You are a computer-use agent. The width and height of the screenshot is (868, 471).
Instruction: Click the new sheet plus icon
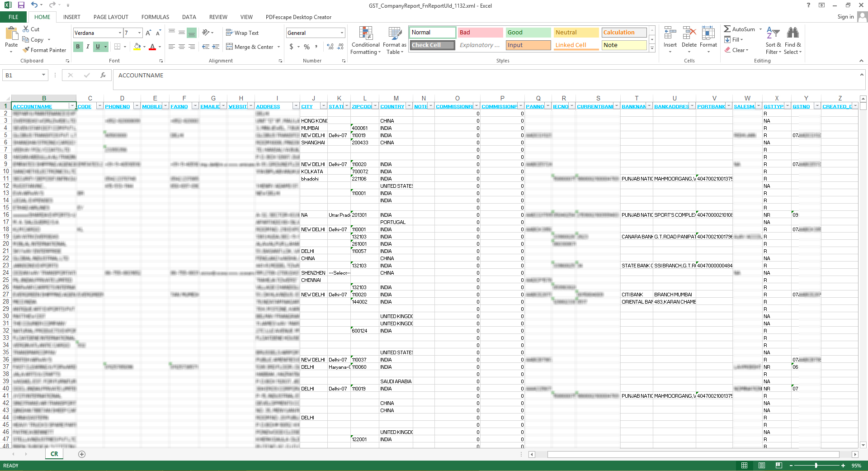coord(82,454)
